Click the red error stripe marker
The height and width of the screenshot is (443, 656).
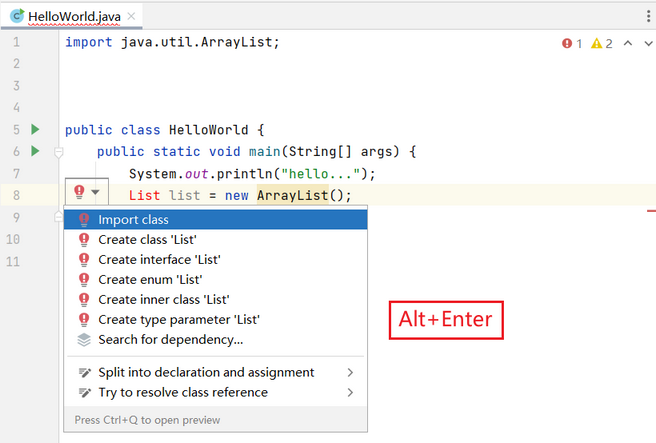pyautogui.click(x=651, y=211)
